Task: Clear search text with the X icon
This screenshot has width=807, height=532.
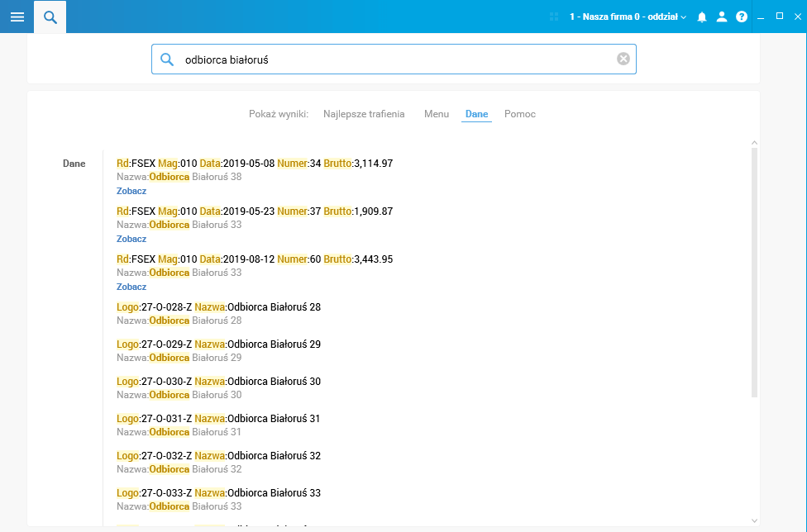Action: point(623,59)
